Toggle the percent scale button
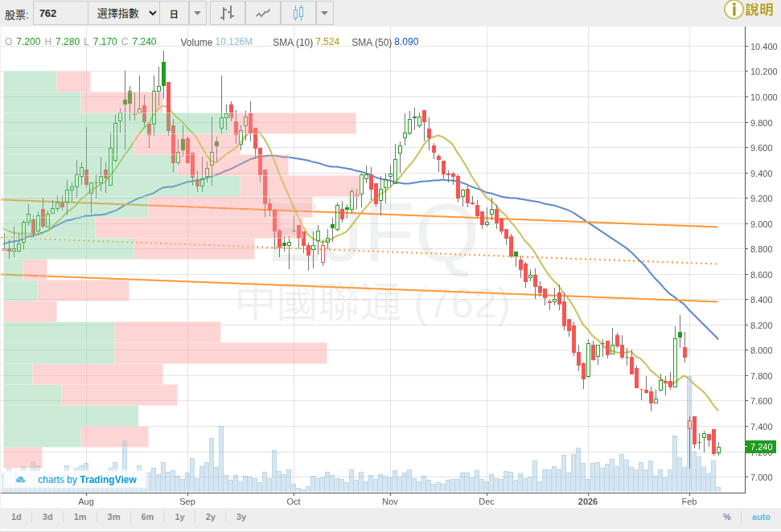This screenshot has height=532, width=781. coord(727,517)
